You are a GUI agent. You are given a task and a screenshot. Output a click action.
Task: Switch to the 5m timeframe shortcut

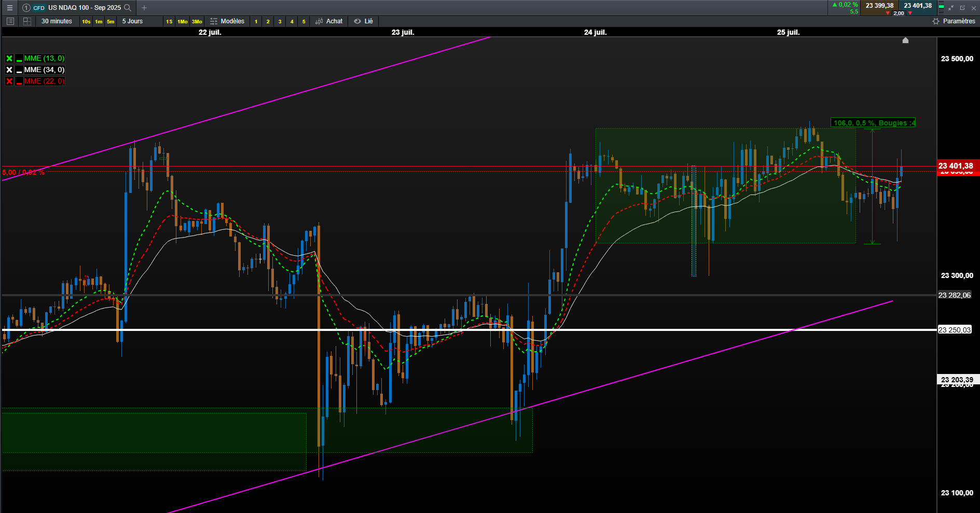point(111,21)
